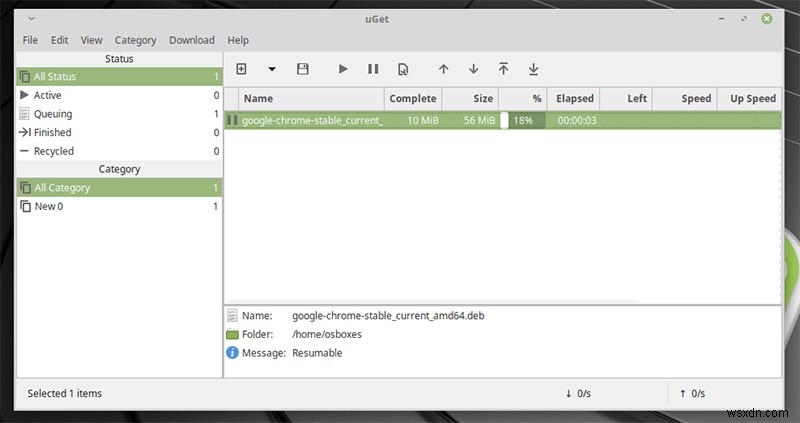Viewport: 800px width, 423px height.
Task: Click the Name column header
Action: tap(311, 98)
